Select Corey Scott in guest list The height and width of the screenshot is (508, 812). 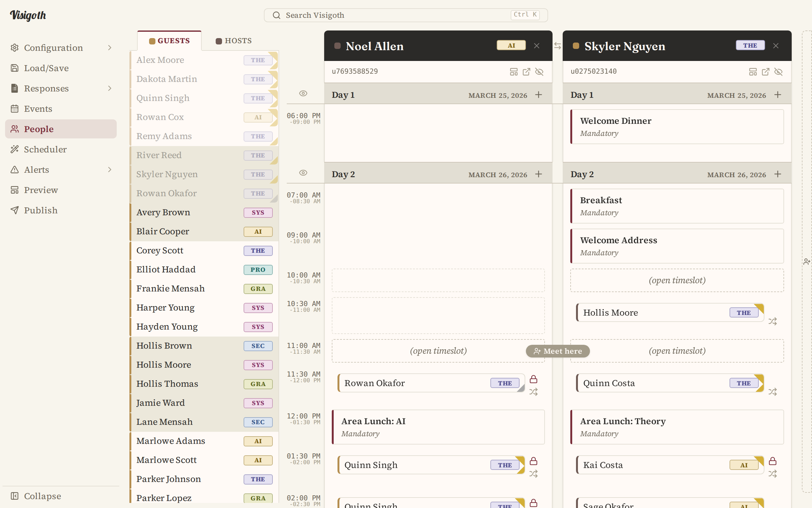pyautogui.click(x=204, y=251)
